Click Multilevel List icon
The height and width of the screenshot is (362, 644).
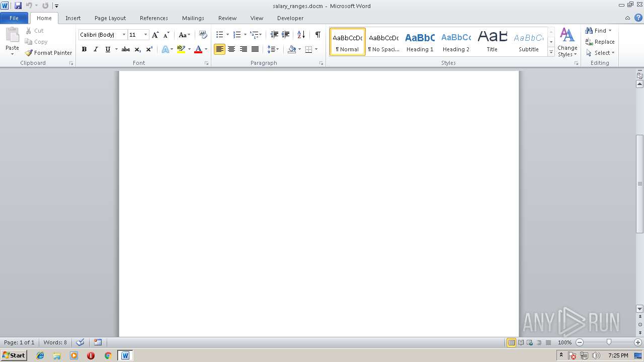coord(255,35)
